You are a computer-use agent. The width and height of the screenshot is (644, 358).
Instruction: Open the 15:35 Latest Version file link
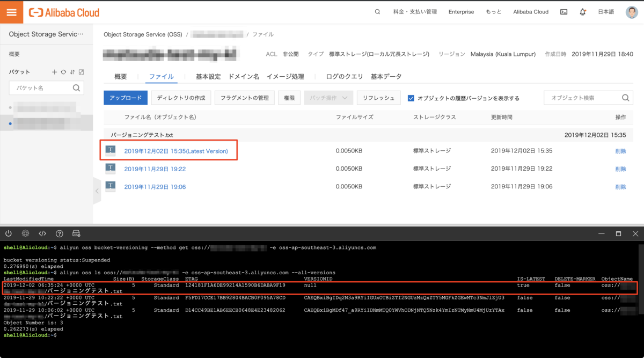click(x=176, y=151)
